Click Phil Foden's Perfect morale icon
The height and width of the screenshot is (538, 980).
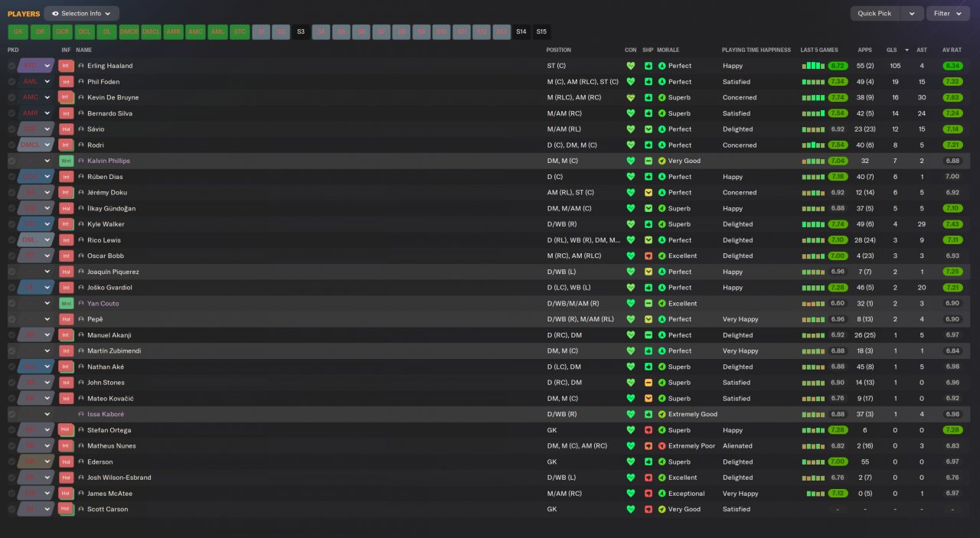coord(662,82)
